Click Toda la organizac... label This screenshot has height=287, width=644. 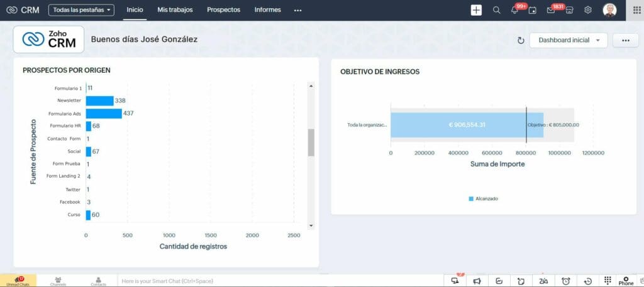(367, 125)
